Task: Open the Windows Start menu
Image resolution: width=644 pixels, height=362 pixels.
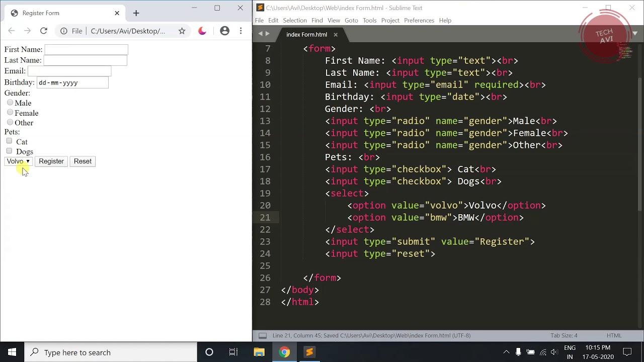Action: pos(12,352)
